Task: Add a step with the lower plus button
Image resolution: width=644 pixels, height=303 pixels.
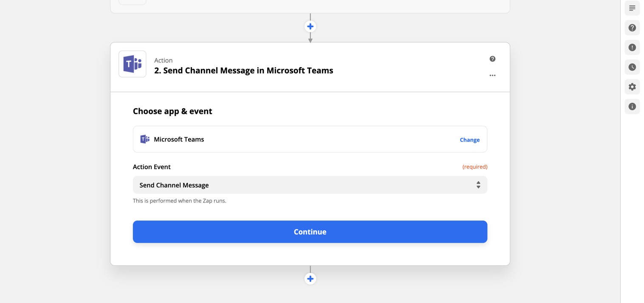Action: [310, 279]
